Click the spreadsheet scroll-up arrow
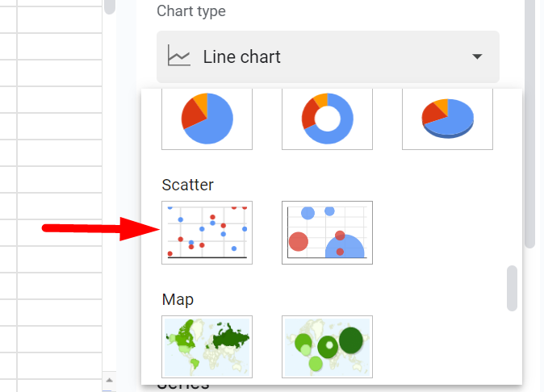The width and height of the screenshot is (544, 392). point(110,379)
